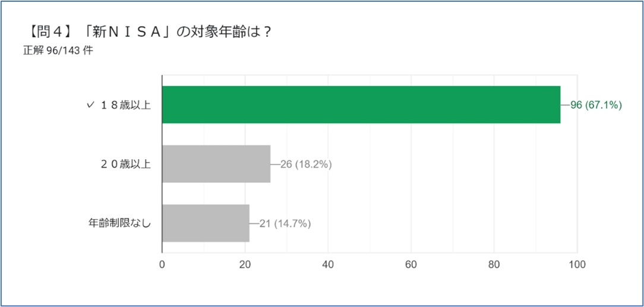Click the green 18歳以上 bar

pos(361,105)
